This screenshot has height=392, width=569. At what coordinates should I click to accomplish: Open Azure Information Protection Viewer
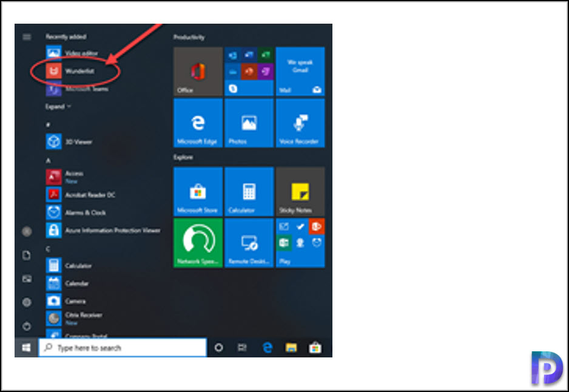(x=103, y=231)
